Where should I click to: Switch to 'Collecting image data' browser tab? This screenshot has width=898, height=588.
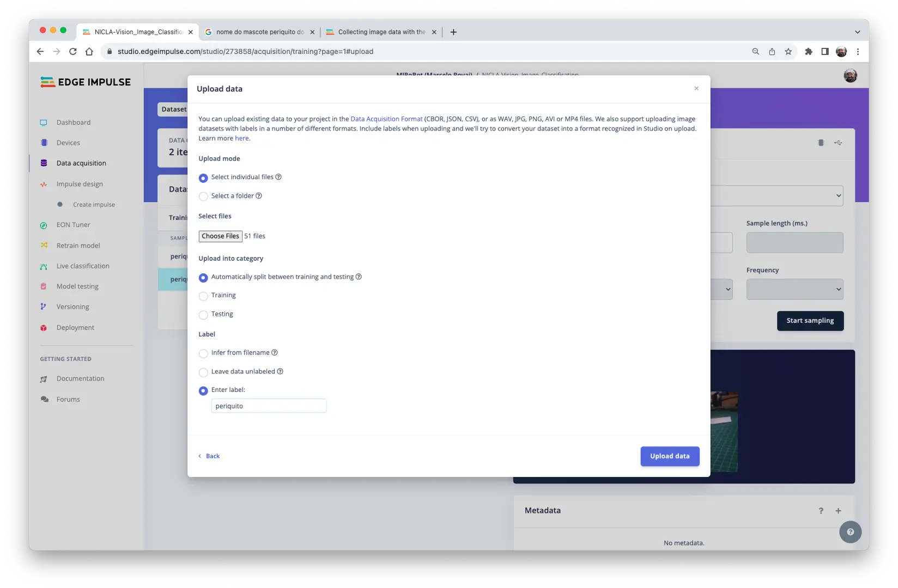pyautogui.click(x=381, y=32)
